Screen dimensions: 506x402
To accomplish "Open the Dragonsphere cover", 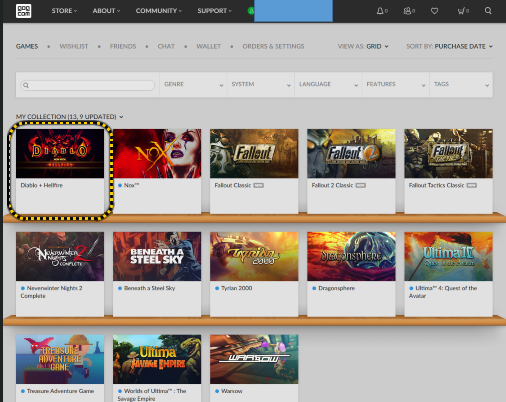I will click(351, 256).
